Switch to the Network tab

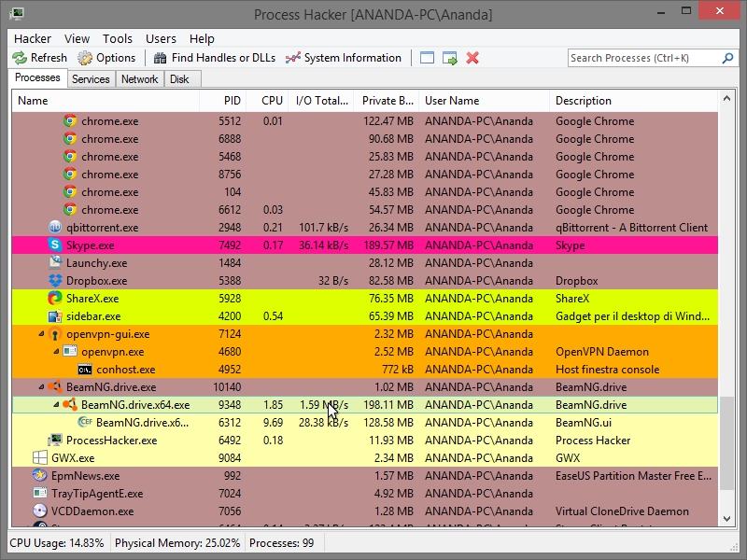pos(139,79)
